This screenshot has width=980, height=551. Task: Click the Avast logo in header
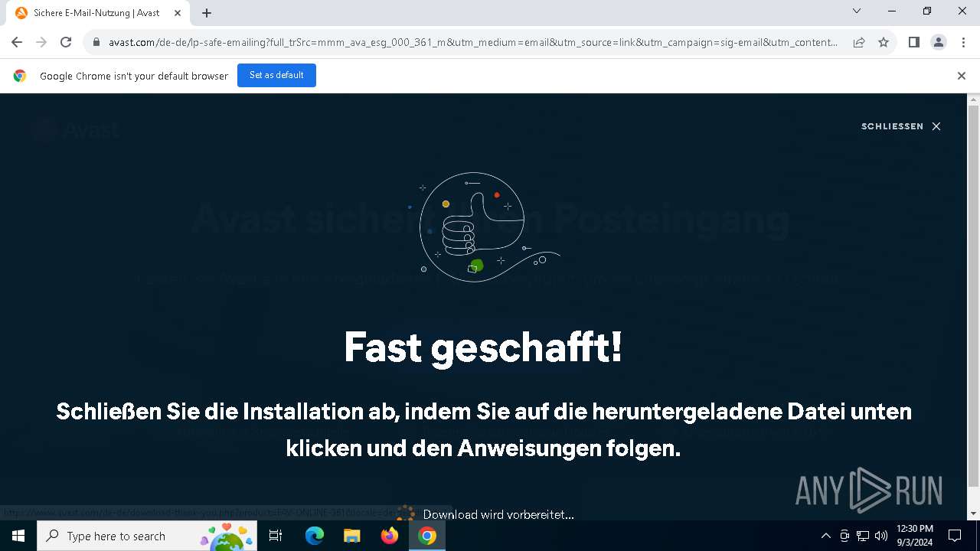click(x=77, y=130)
